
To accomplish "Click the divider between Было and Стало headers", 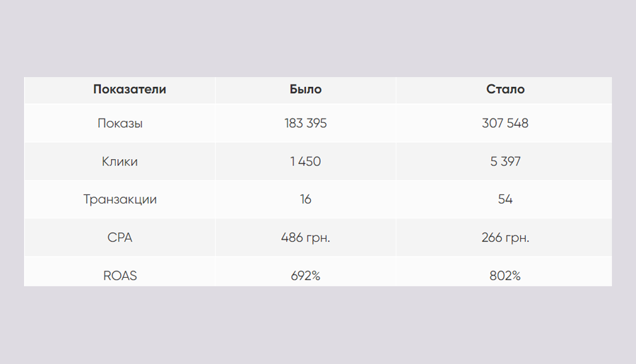I will click(396, 90).
